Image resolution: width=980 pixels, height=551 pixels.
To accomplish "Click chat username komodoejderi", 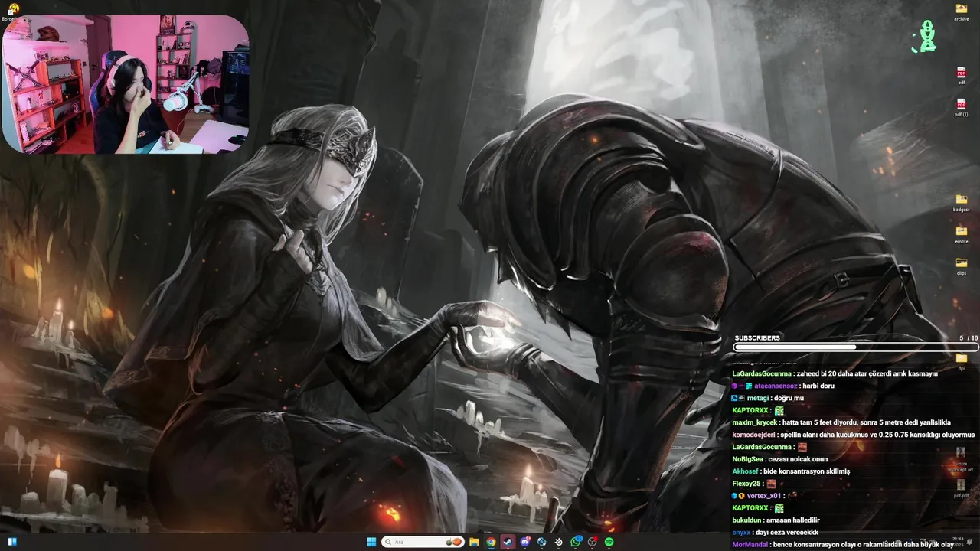I will point(754,435).
